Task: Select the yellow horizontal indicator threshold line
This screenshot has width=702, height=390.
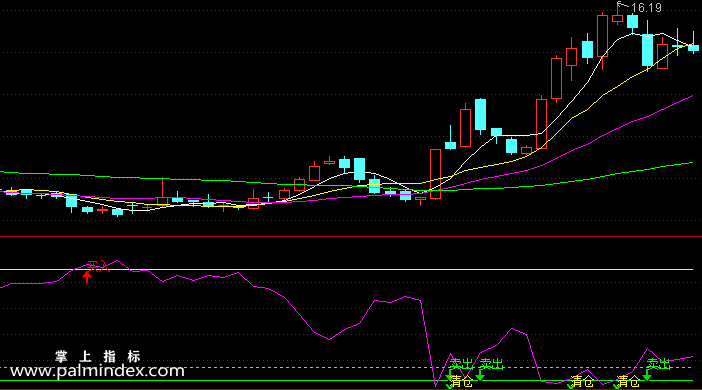Action: 347,270
